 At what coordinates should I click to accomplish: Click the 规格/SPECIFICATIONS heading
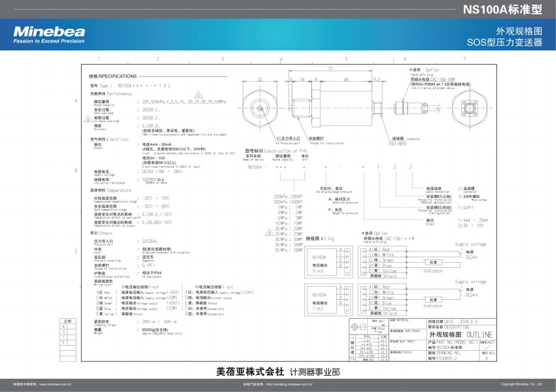113,76
